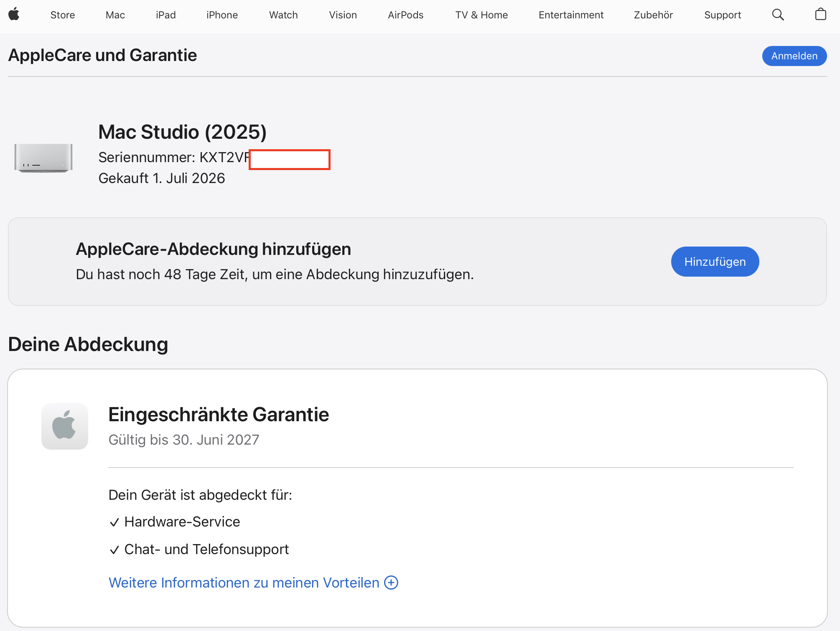Image resolution: width=840 pixels, height=631 pixels.
Task: Click the 48 Tage Zeit notice text
Action: [x=275, y=275]
